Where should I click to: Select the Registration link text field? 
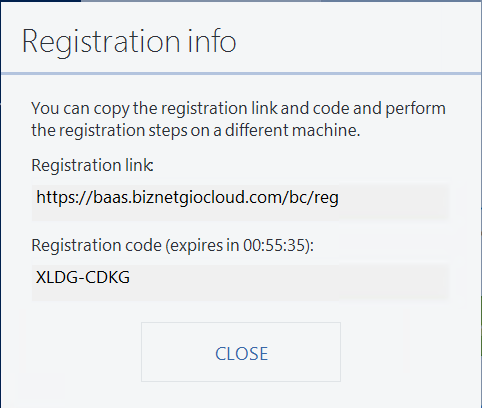[x=240, y=201]
